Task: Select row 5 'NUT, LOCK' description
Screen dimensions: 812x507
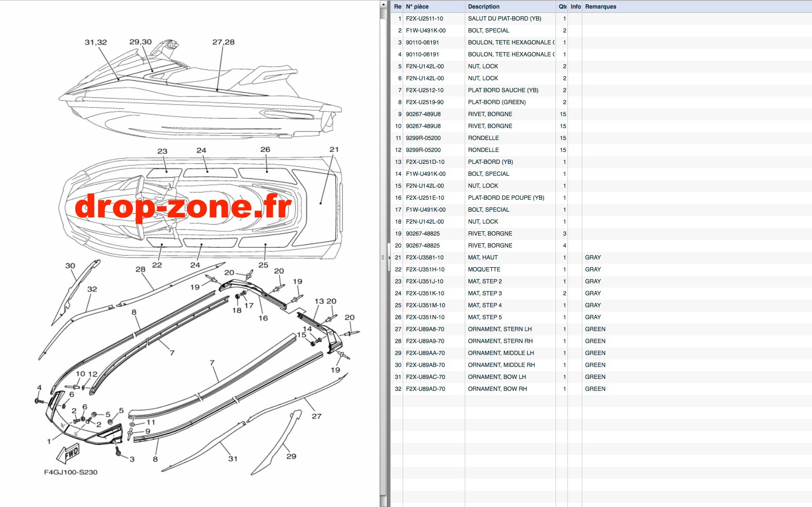Action: tap(483, 66)
